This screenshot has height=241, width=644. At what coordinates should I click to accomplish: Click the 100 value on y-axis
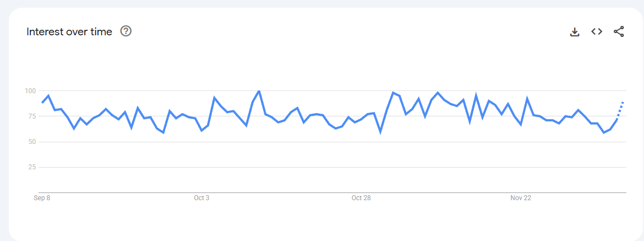[x=30, y=90]
